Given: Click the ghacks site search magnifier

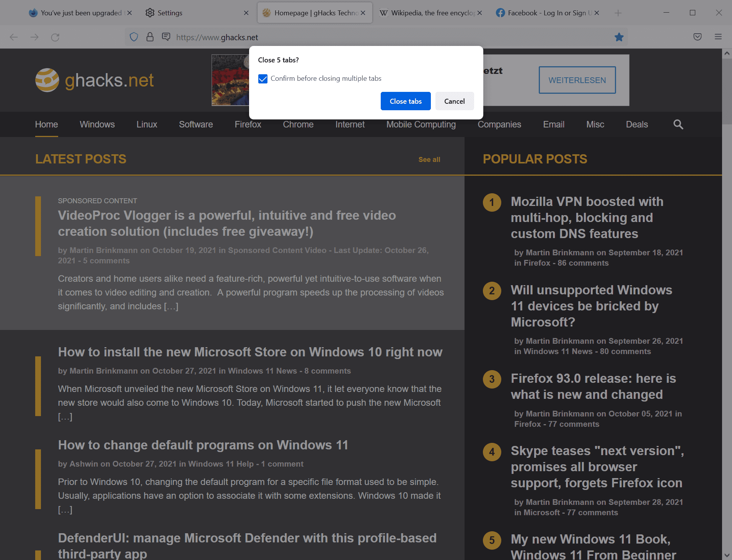Looking at the screenshot, I should 678,124.
